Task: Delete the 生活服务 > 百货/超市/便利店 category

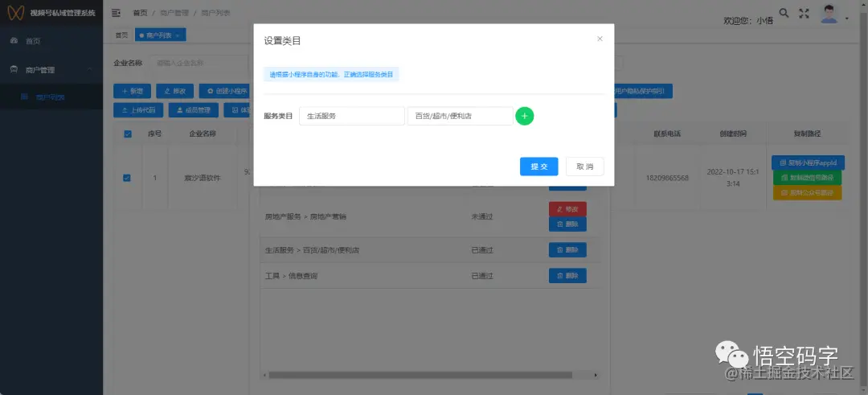Action: tap(567, 250)
